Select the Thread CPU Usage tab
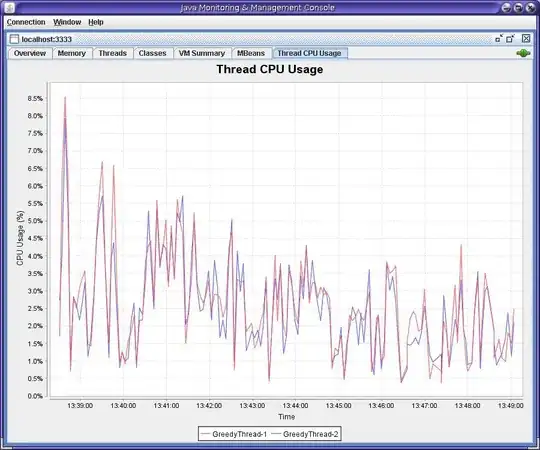Viewport: 540px width, 450px height. [309, 53]
